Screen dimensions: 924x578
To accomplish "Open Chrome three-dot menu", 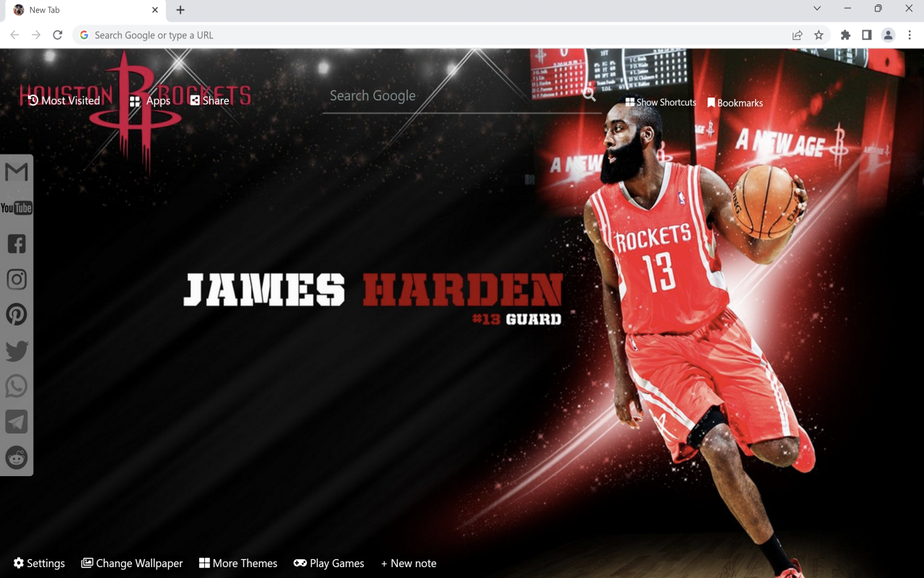I will 910,35.
